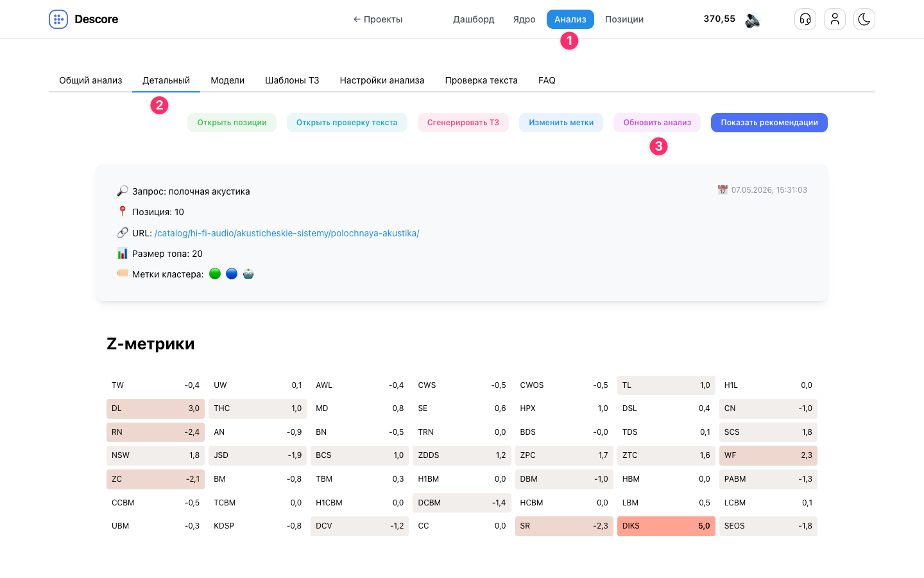The width and height of the screenshot is (924, 578).
Task: Click the timestamp 07.05.2026, 15:31:03
Action: point(769,190)
